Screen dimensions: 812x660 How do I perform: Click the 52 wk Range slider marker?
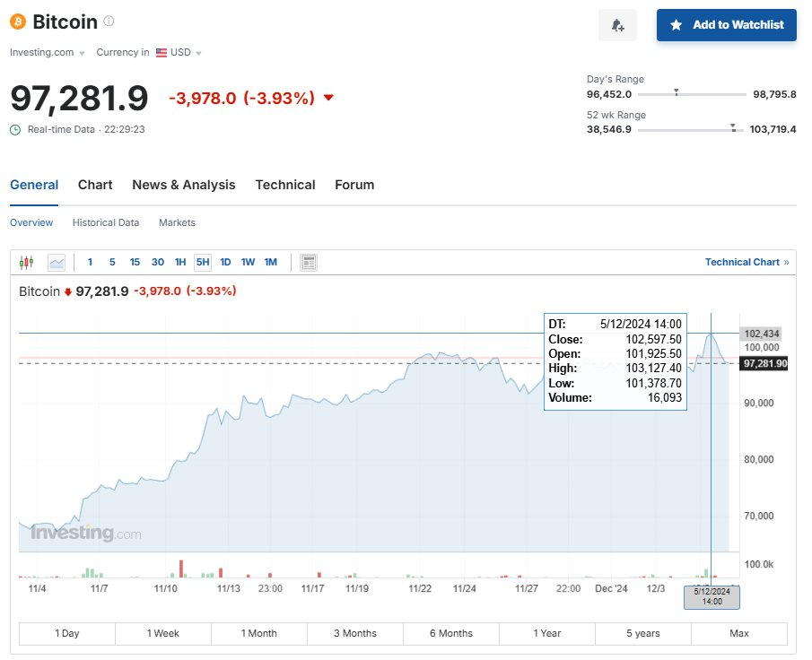pos(733,127)
